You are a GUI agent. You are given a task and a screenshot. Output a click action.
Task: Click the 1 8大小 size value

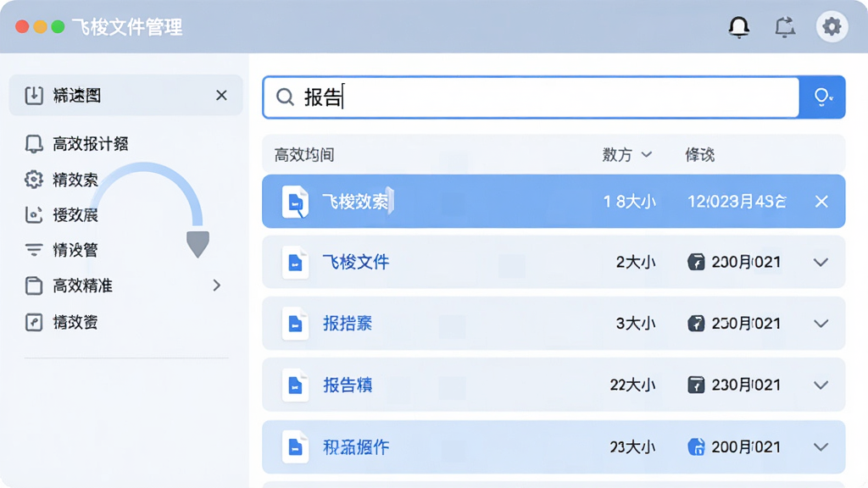[x=630, y=202]
